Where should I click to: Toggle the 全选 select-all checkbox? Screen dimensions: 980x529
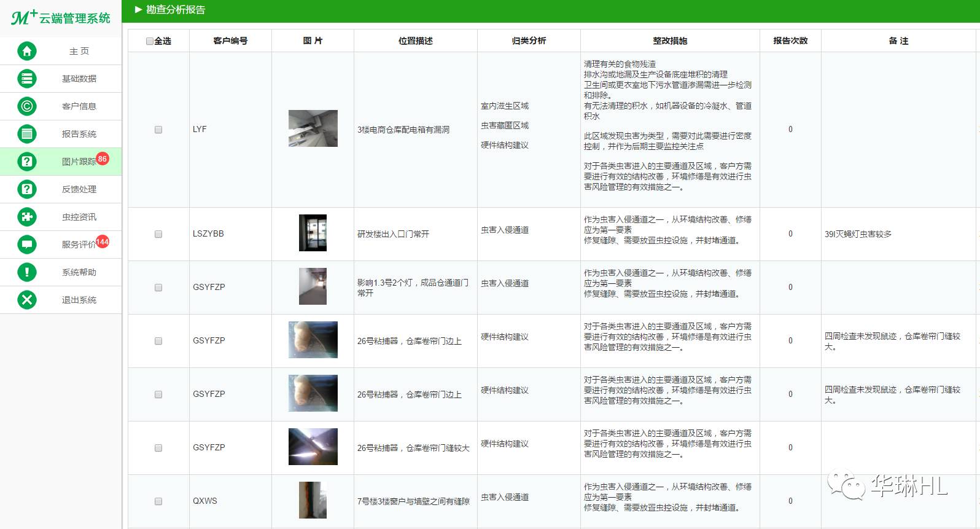coord(150,41)
